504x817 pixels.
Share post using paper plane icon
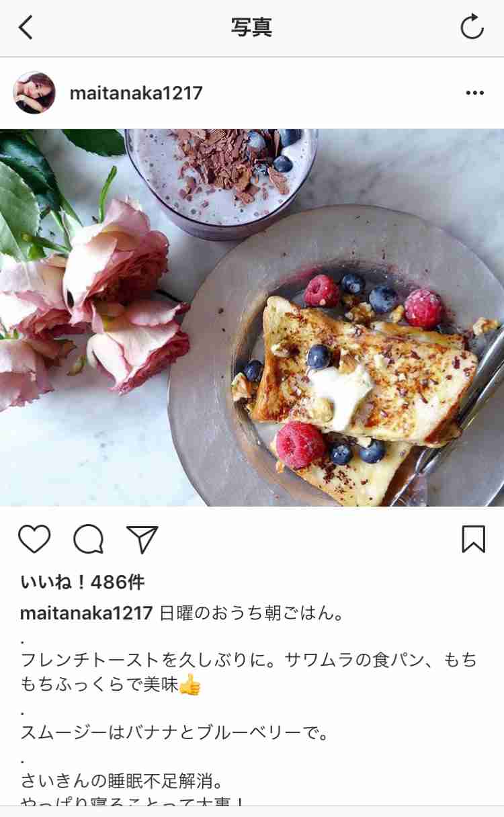[142, 539]
